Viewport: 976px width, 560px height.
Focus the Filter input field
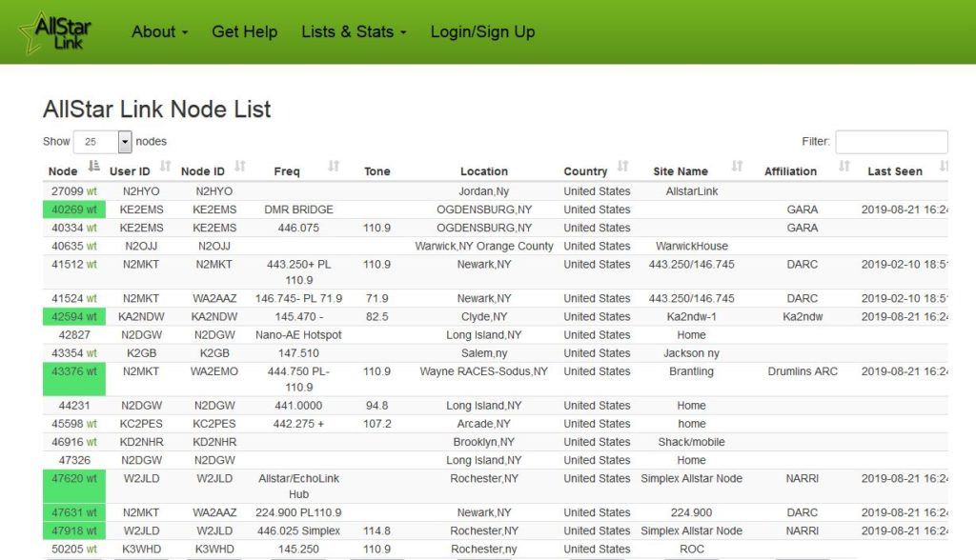[891, 142]
